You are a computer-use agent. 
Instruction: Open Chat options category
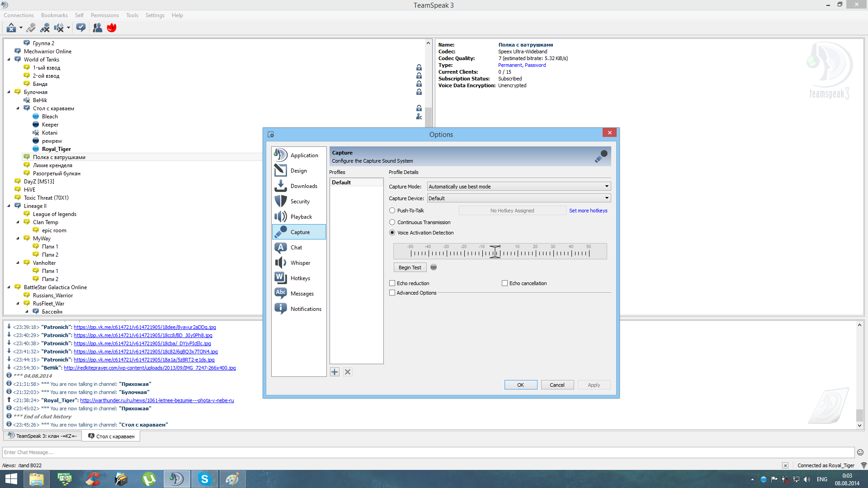tap(299, 247)
